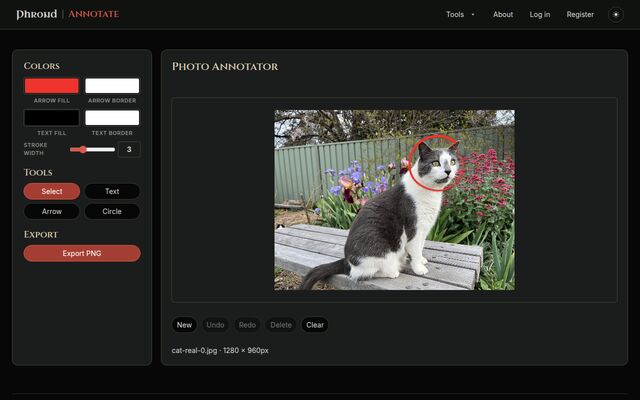The image size is (640, 400).
Task: Export the annotated image as PNG
Action: 82,253
